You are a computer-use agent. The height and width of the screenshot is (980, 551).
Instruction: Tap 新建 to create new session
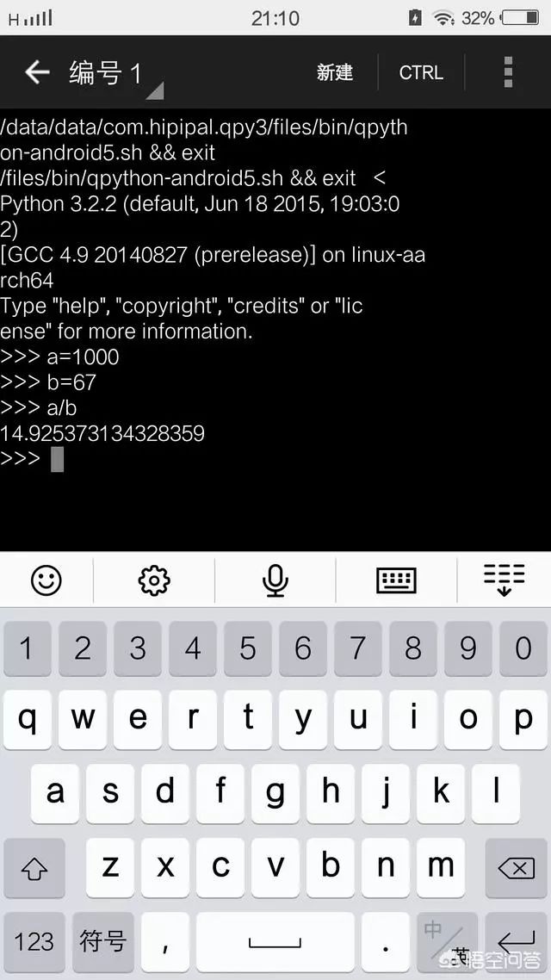coord(335,72)
